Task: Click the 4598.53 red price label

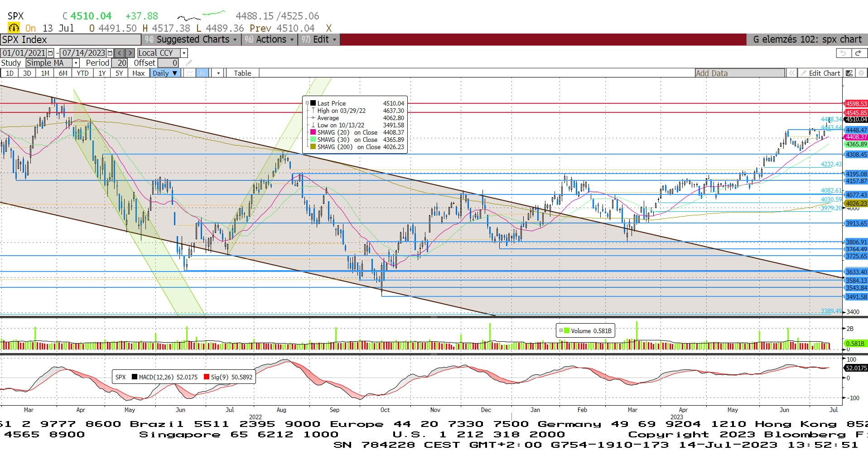Action: 856,104
